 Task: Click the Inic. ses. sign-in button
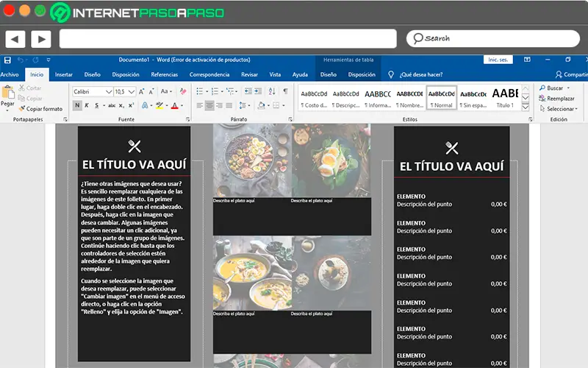[498, 60]
